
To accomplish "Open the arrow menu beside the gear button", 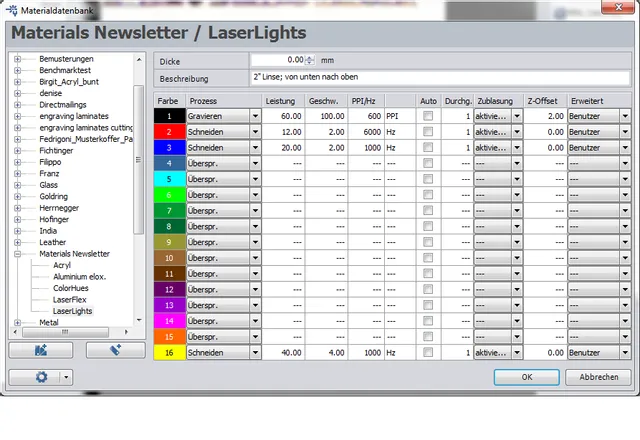I will pos(66,377).
